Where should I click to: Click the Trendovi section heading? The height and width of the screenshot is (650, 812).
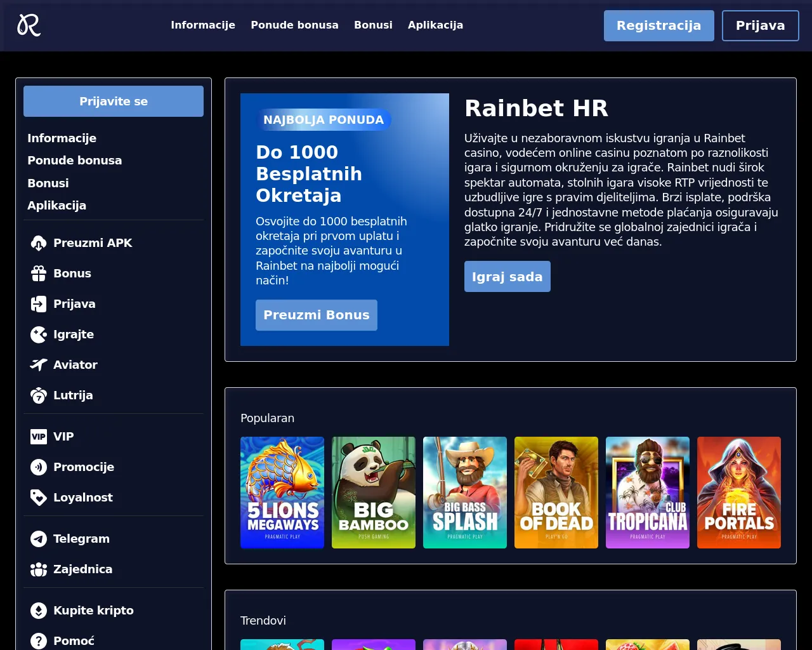click(x=263, y=621)
